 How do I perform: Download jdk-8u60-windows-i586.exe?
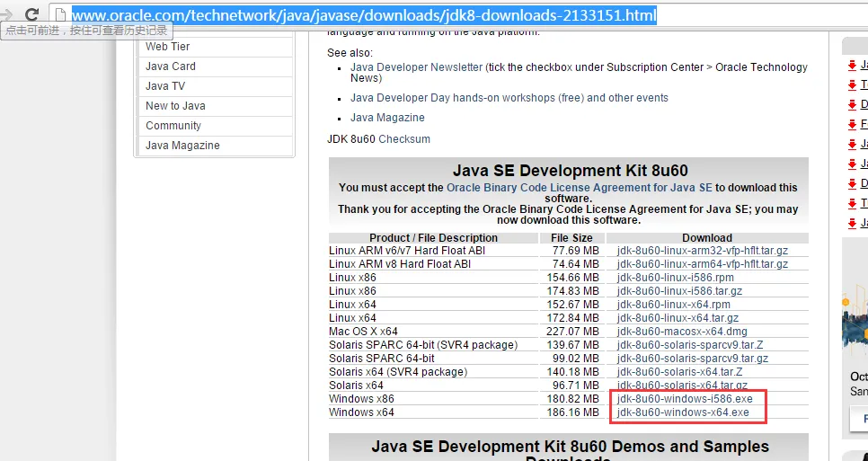coord(685,399)
